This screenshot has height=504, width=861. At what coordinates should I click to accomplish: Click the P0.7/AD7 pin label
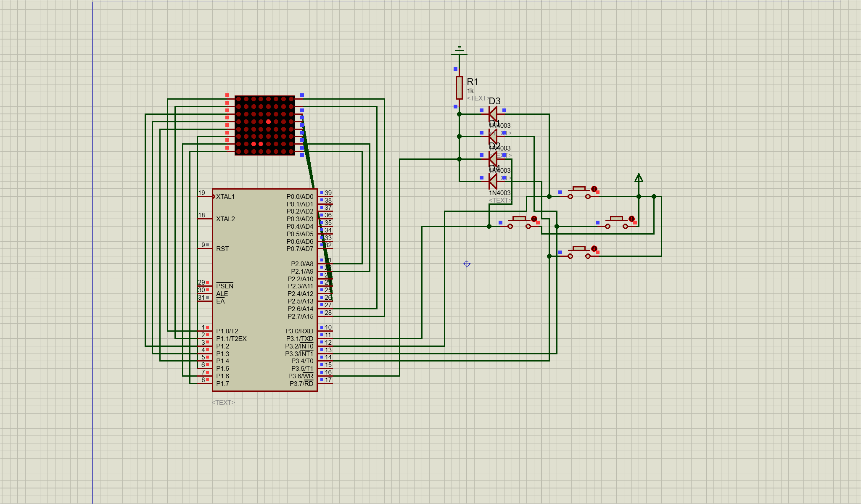[300, 248]
